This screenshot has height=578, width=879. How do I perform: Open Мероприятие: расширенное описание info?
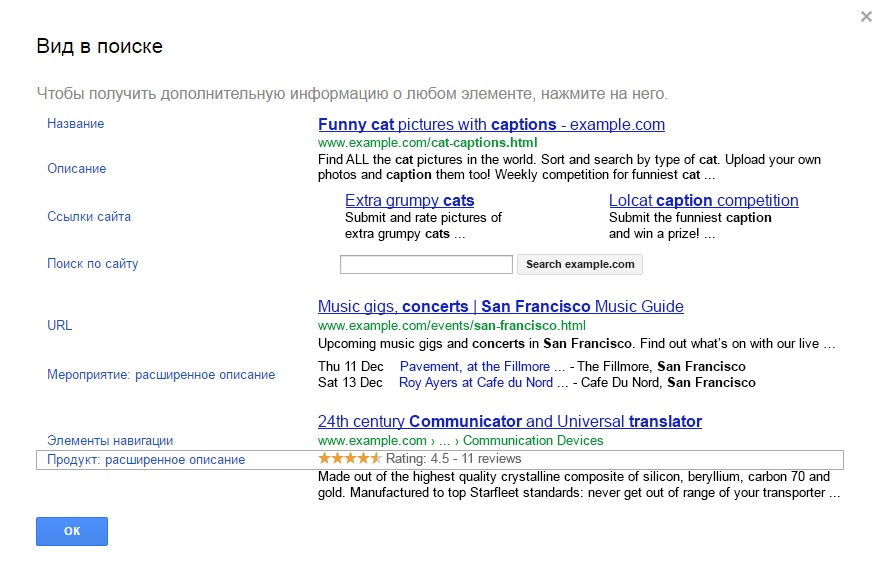(x=161, y=375)
